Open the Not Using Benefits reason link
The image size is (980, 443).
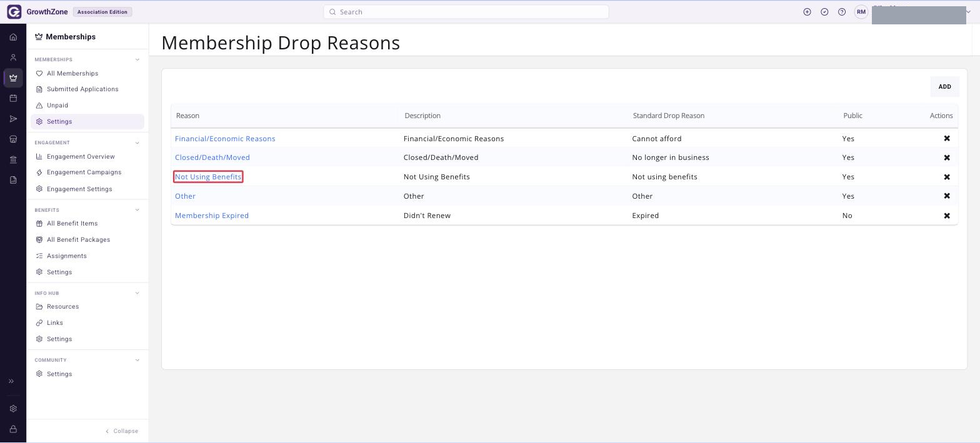208,177
